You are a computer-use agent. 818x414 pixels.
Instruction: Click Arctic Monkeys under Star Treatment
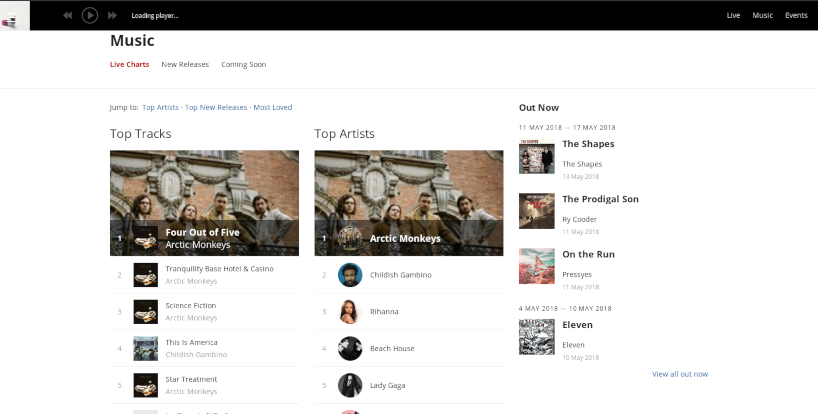pyautogui.click(x=191, y=392)
